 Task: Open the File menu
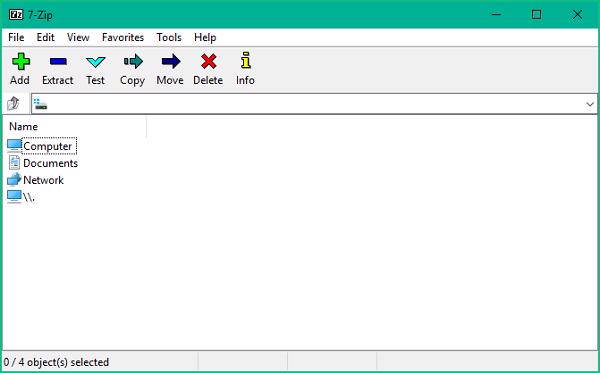(16, 37)
